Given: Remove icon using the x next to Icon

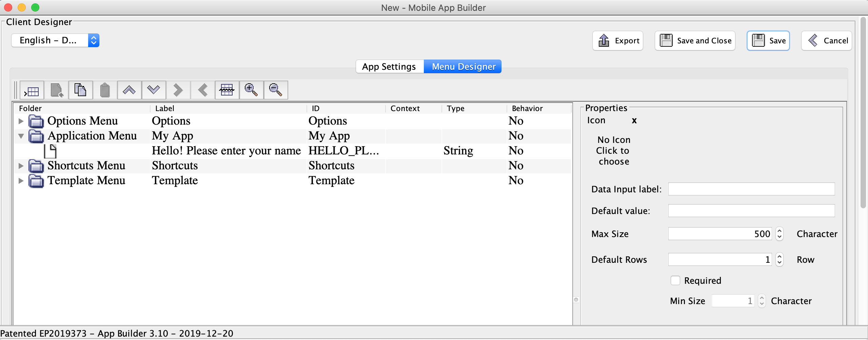Looking at the screenshot, I should [x=634, y=121].
